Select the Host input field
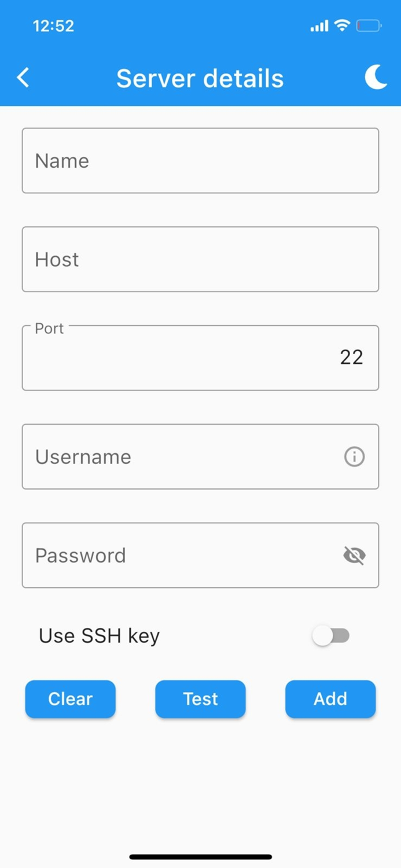Viewport: 401px width, 868px height. tap(200, 259)
